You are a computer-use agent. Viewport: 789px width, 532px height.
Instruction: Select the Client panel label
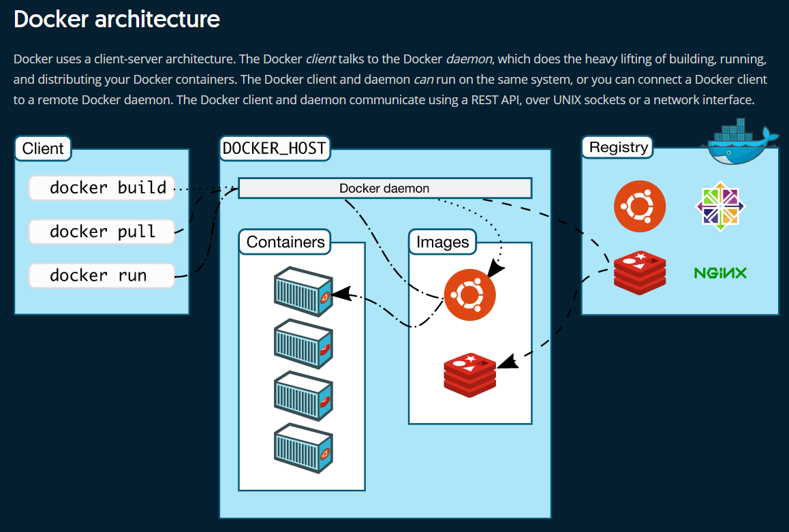pyautogui.click(x=42, y=147)
